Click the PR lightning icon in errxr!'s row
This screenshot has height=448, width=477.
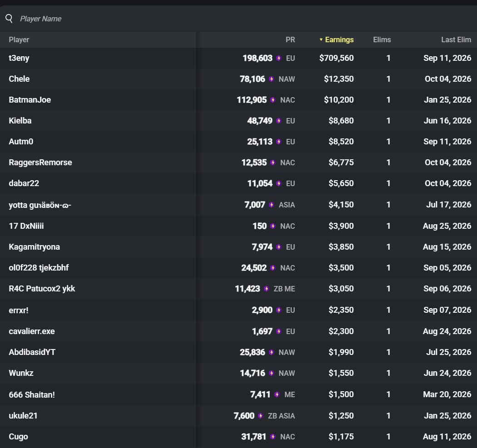(x=278, y=310)
